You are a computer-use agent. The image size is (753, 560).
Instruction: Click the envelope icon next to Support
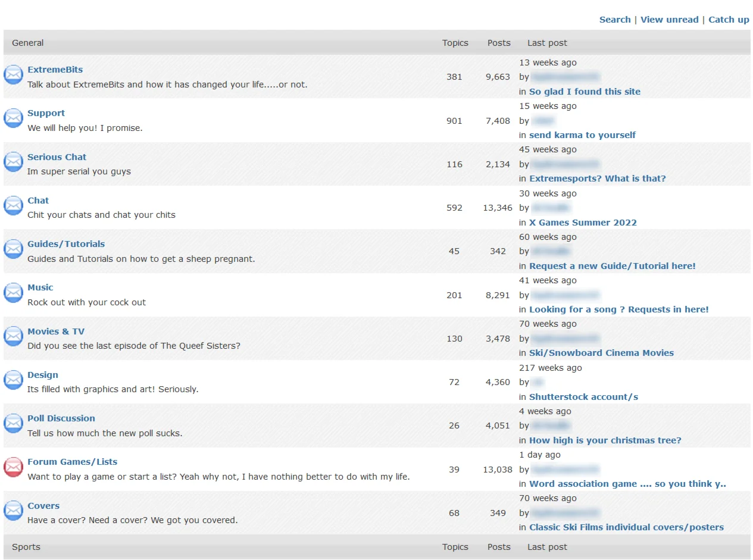coord(13,118)
